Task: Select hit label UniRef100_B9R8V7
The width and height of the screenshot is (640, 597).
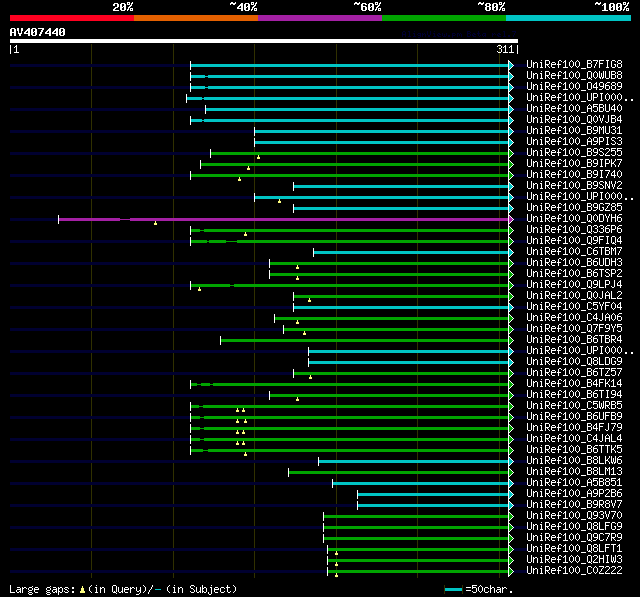Action: (574, 505)
